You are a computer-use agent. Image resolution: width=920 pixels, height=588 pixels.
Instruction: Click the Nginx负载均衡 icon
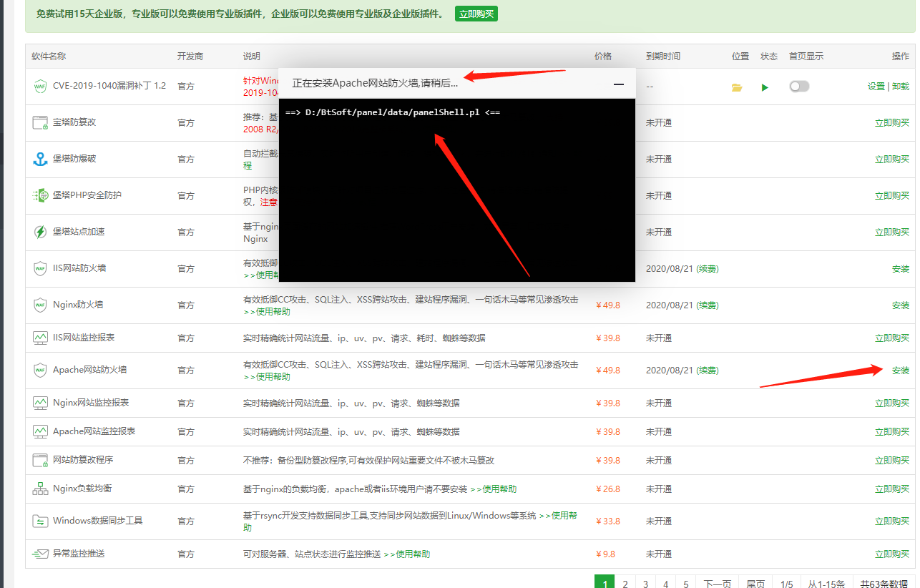[40, 489]
